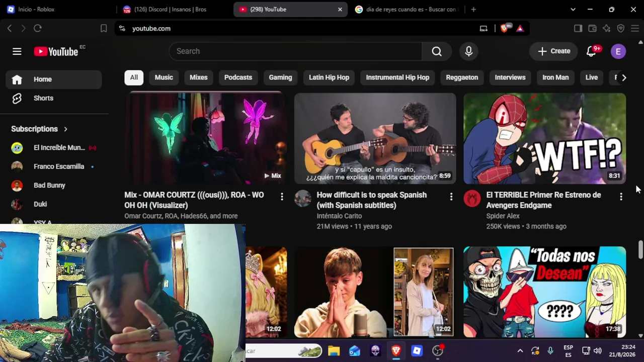Go to the YouTube logo home link
This screenshot has width=644, height=362.
56,51
